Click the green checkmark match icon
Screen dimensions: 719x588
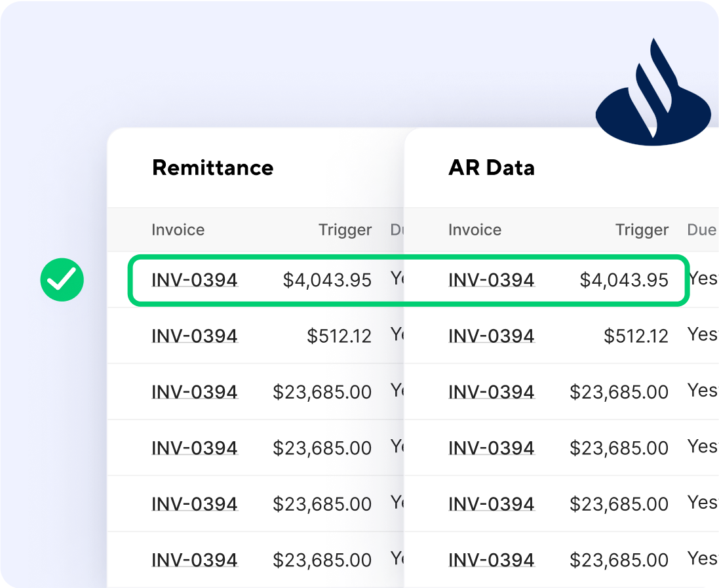click(62, 280)
